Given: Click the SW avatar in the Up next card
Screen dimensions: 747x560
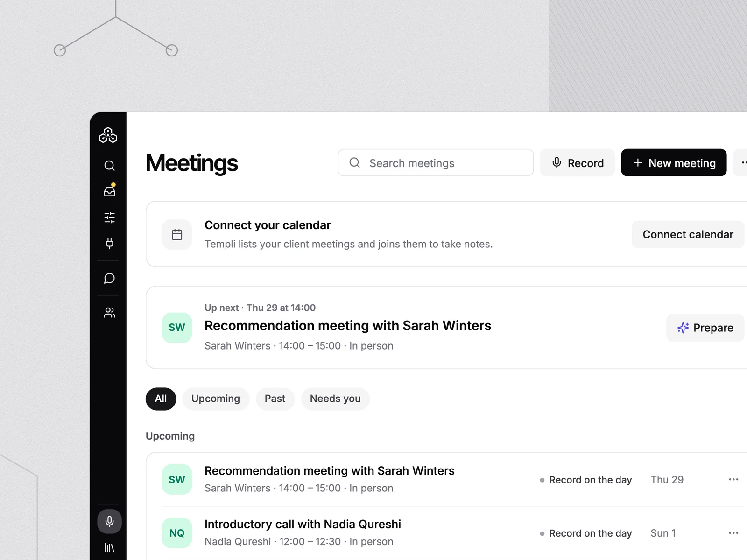Looking at the screenshot, I should click(x=177, y=328).
